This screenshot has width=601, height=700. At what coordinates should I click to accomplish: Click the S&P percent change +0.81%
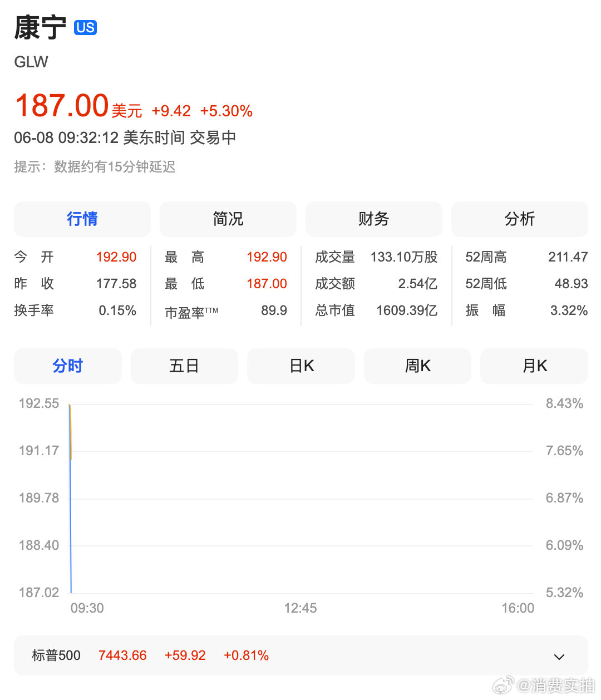coord(247,655)
